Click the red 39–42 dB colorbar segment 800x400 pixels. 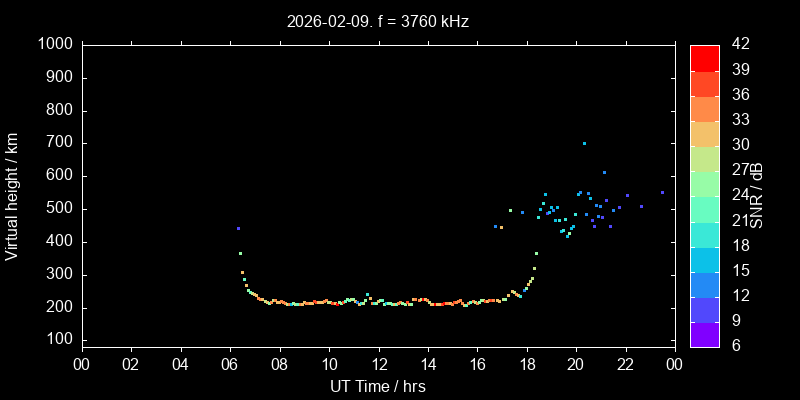[704, 58]
